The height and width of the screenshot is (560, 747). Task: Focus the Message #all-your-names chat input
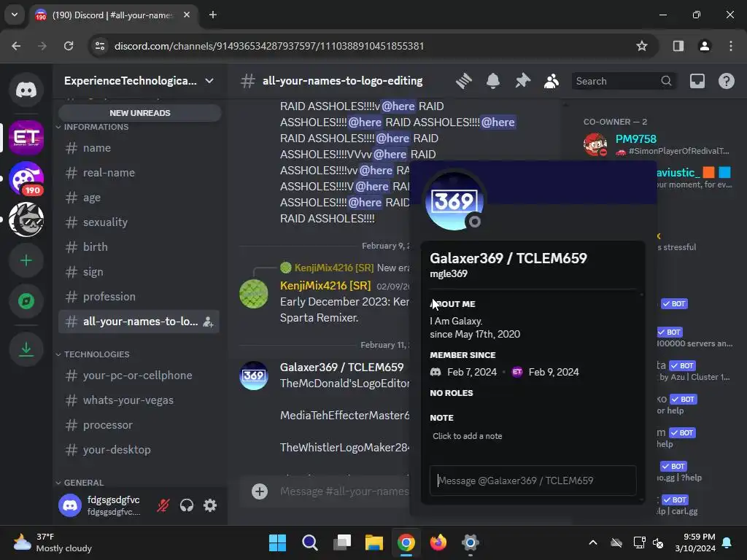tap(343, 491)
